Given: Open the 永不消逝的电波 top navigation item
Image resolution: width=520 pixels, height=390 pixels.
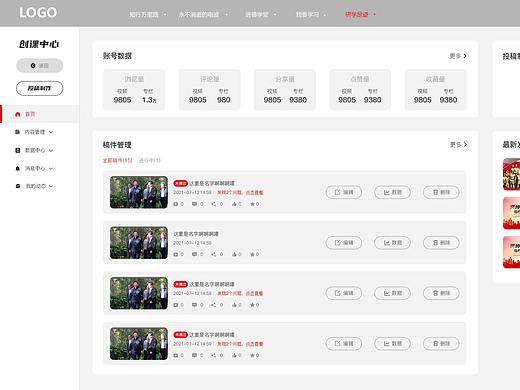Looking at the screenshot, I should [x=199, y=14].
